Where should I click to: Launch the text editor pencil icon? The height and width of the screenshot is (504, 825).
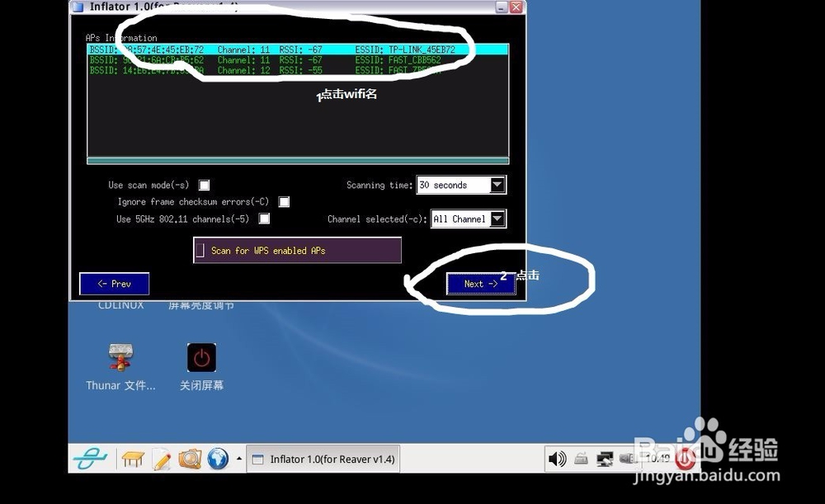[162, 459]
